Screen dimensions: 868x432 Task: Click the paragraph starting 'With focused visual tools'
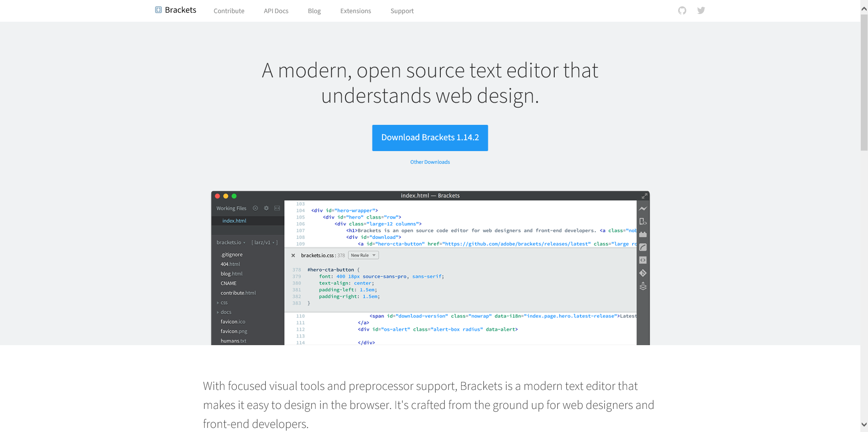click(x=429, y=405)
